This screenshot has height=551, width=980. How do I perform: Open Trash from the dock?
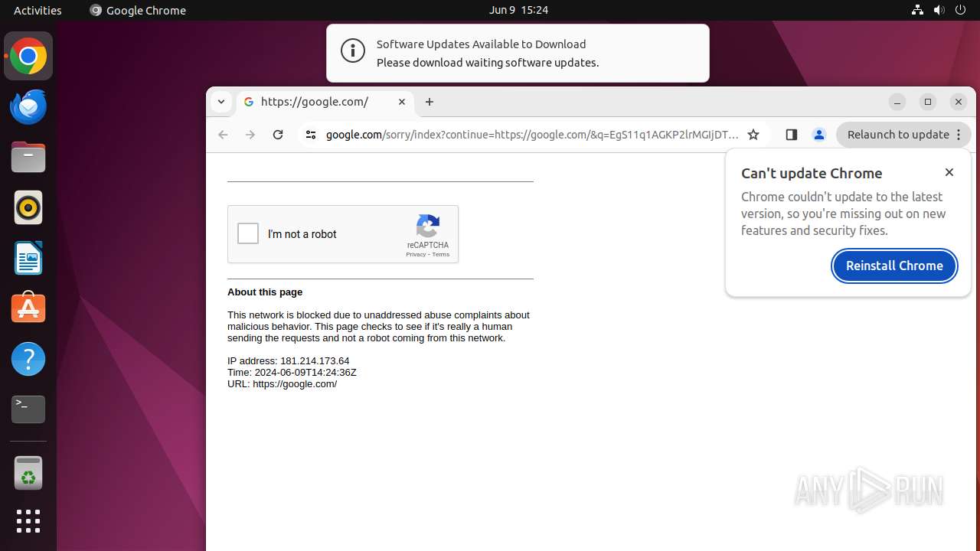coord(28,473)
